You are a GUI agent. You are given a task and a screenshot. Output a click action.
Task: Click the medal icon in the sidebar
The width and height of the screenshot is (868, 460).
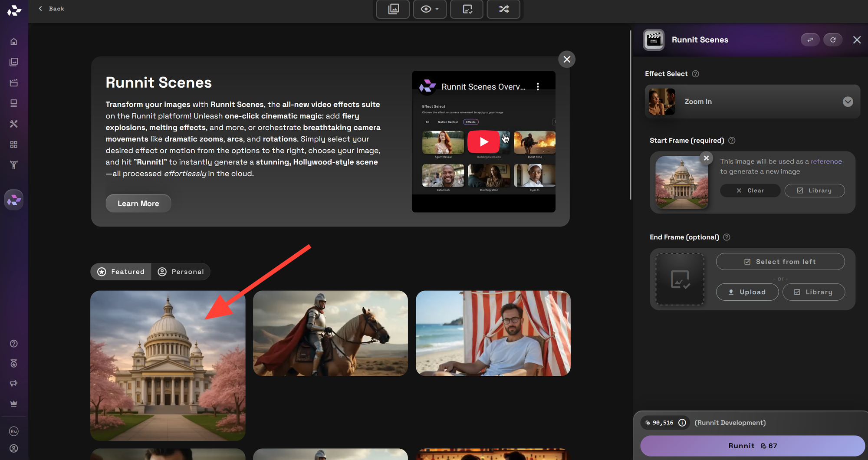pyautogui.click(x=14, y=364)
